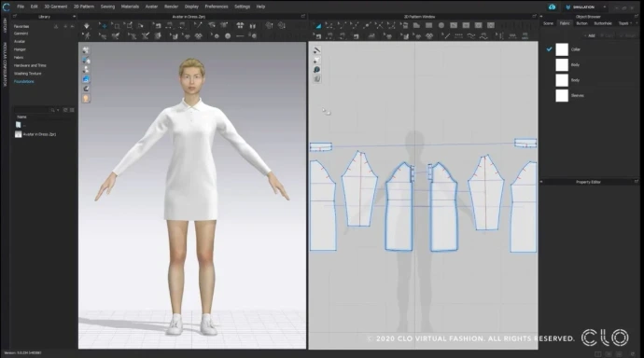Select the dotted-line Topstitch tool in the 2D toolbar
This screenshot has width=644, height=358.
coord(458,36)
